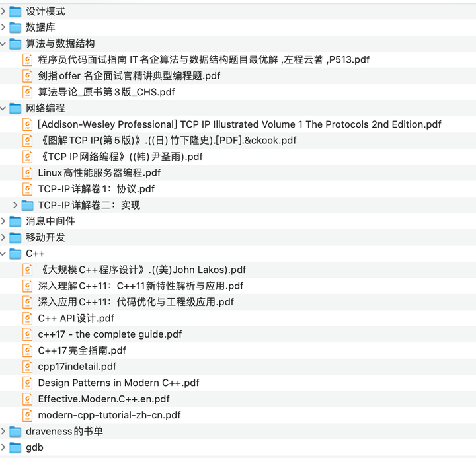This screenshot has width=476, height=458.
Task: Click PDF icon of 算法导论_原书第3版_CHS.pdf
Action: coord(27,92)
